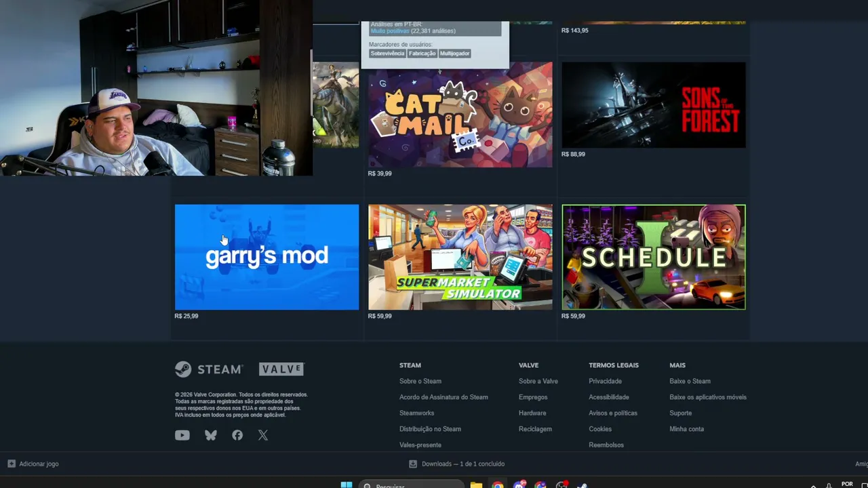Visit the Empregos footer link
Viewport: 868px width, 488px height.
coord(533,397)
